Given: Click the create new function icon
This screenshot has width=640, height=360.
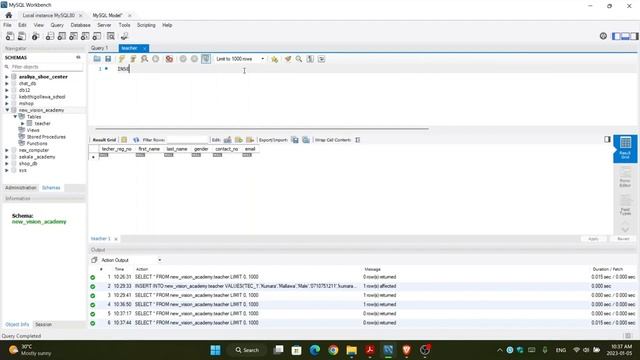Looking at the screenshot, I should click(x=97, y=36).
